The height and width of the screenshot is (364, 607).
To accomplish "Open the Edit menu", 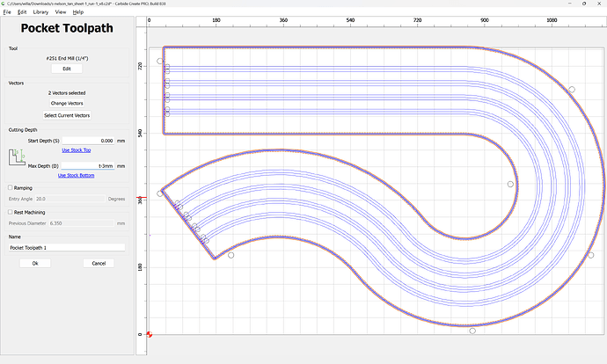I will (23, 12).
